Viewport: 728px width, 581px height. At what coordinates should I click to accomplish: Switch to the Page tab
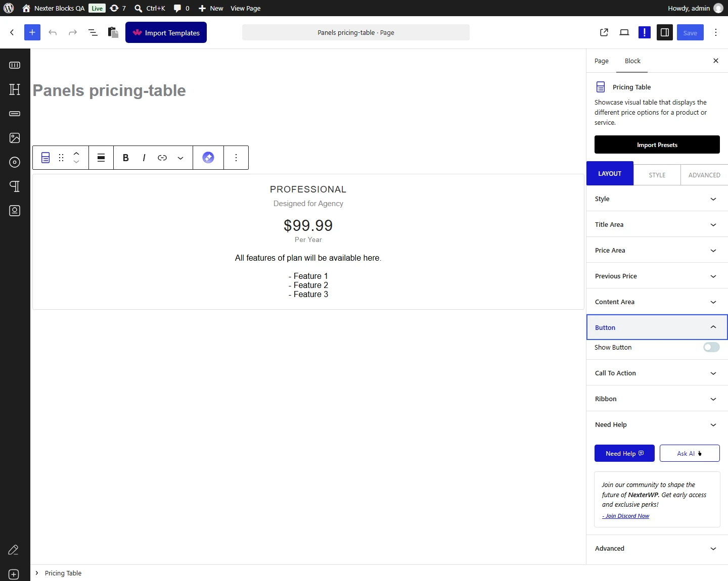602,61
